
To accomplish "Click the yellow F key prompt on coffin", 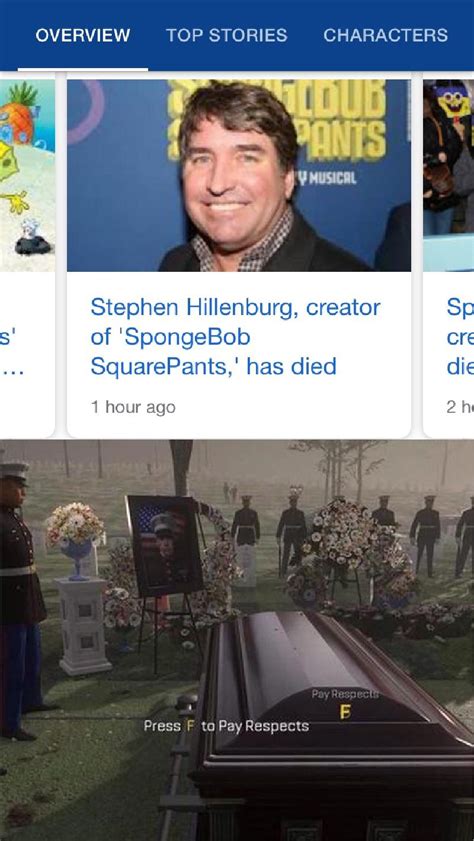I will point(346,711).
